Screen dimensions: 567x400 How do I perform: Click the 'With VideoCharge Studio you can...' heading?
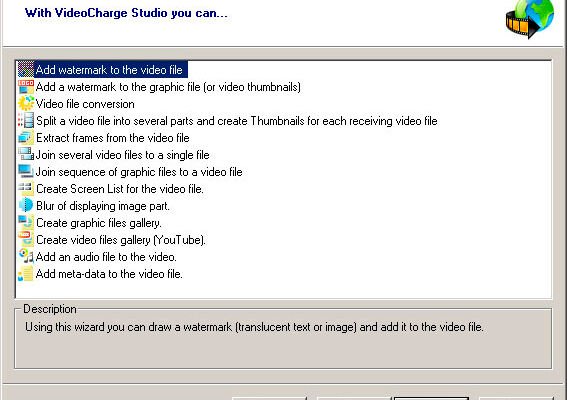tap(126, 13)
